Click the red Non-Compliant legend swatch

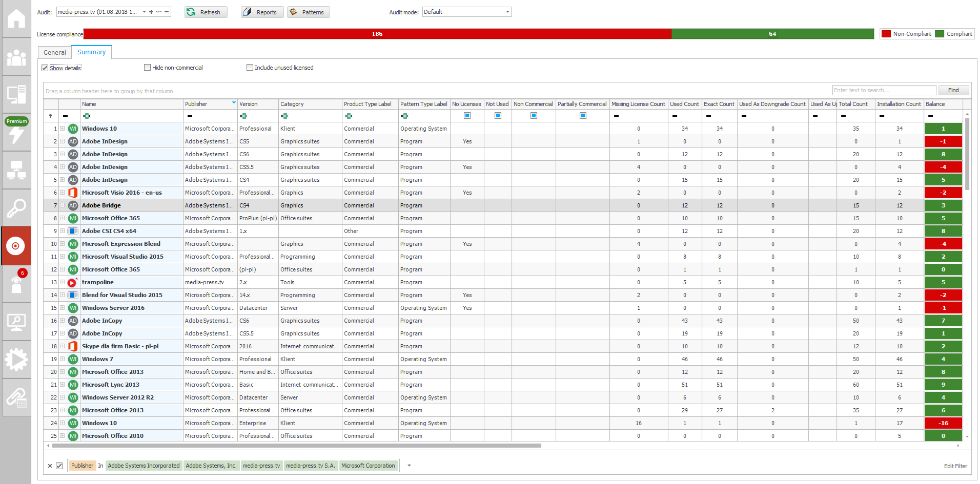point(886,34)
